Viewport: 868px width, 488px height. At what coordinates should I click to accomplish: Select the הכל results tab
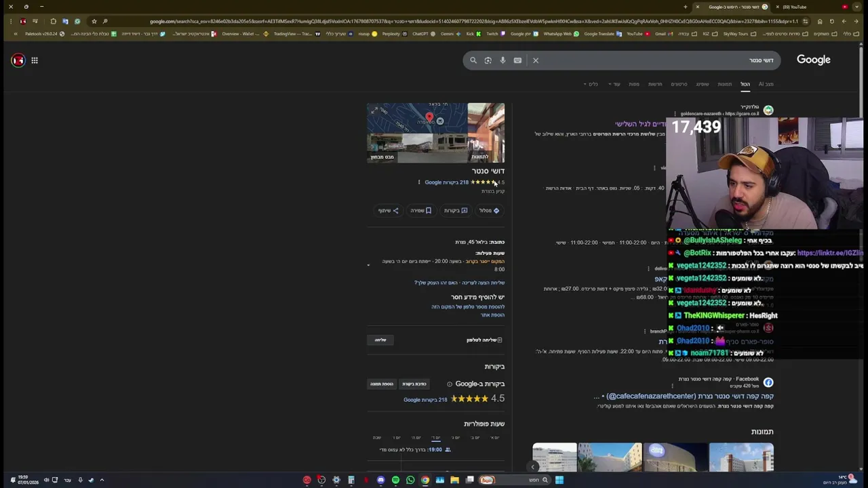coord(745,84)
